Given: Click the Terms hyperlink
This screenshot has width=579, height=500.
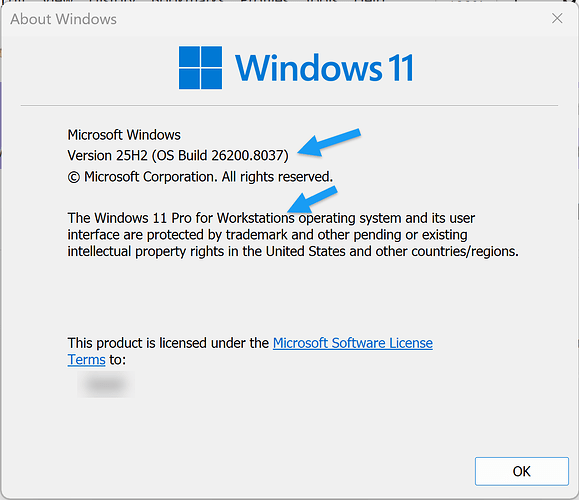Looking at the screenshot, I should (86, 360).
